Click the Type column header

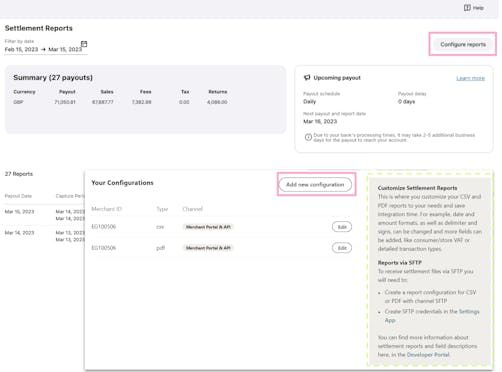tap(162, 209)
